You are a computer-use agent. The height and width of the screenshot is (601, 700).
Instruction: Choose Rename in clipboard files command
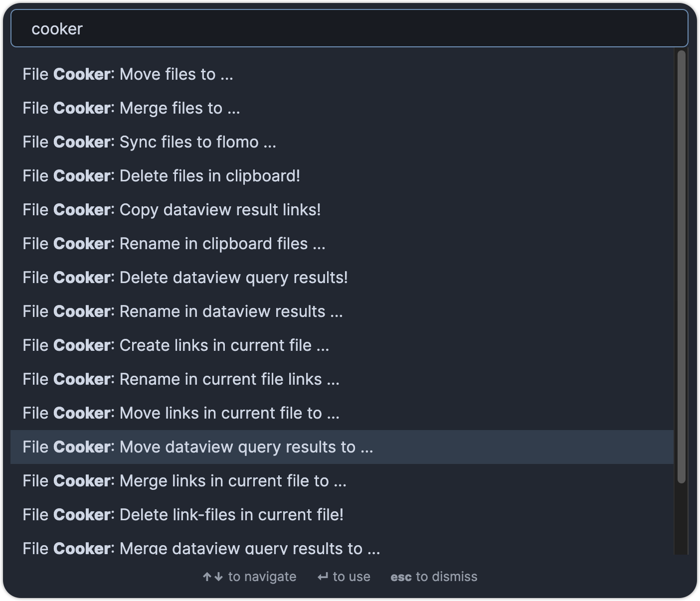[342, 244]
